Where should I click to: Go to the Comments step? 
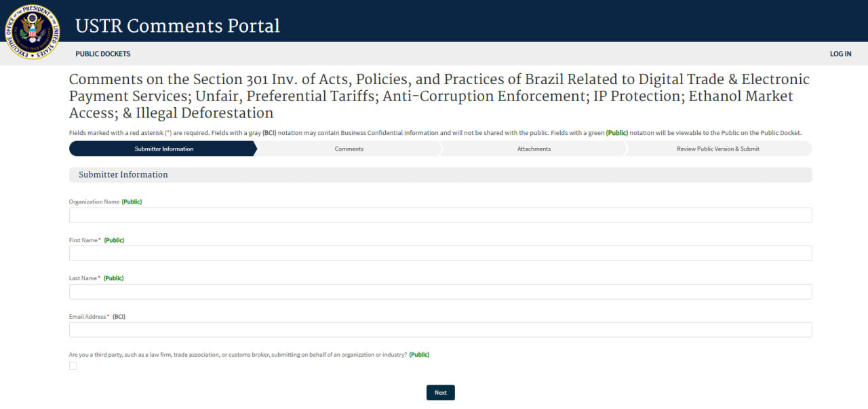click(349, 149)
